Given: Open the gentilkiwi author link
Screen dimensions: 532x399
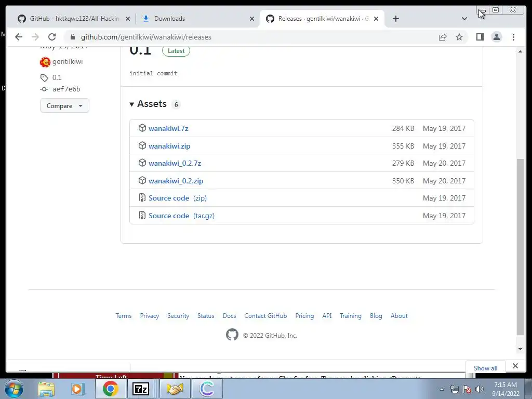Looking at the screenshot, I should [x=68, y=61].
